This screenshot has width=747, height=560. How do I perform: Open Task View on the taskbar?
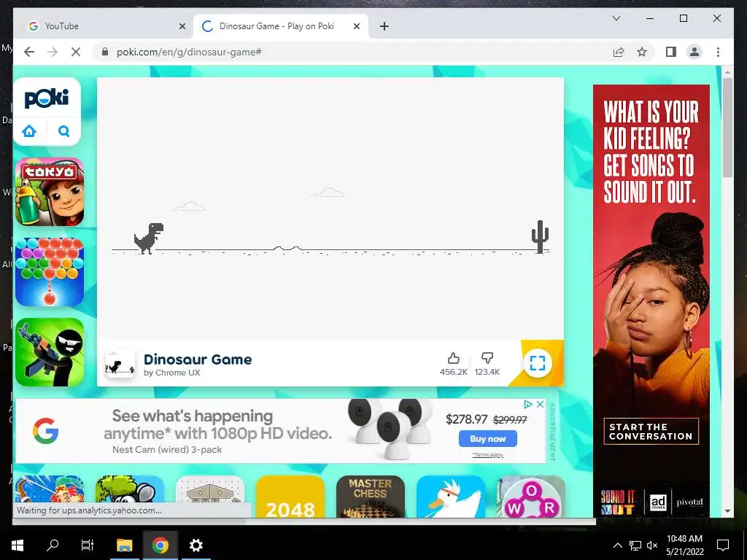coord(88,545)
